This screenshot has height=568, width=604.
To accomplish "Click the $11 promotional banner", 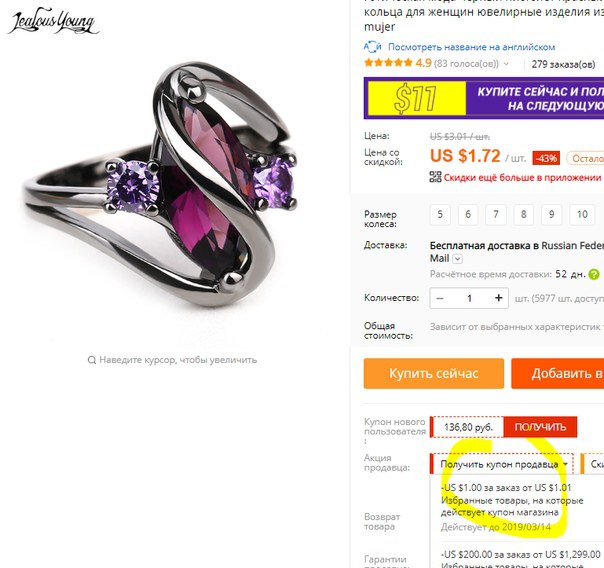I will tap(484, 98).
